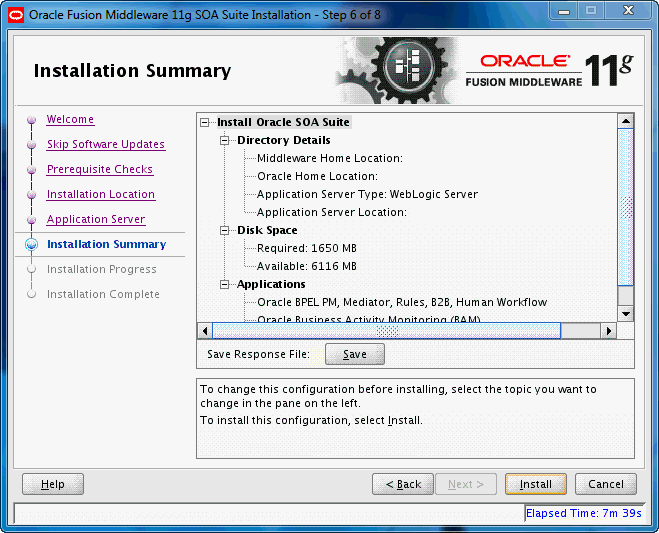The image size is (659, 533).
Task: Select Application Server Type: WebLogic Server row
Action: pos(367,195)
